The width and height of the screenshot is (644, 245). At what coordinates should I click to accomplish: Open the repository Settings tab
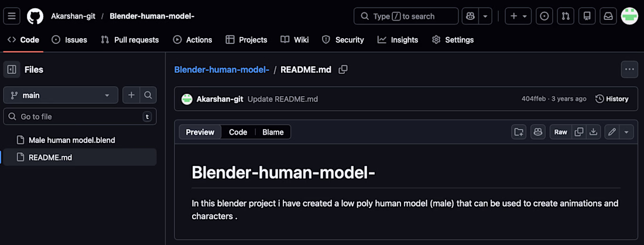click(x=453, y=40)
